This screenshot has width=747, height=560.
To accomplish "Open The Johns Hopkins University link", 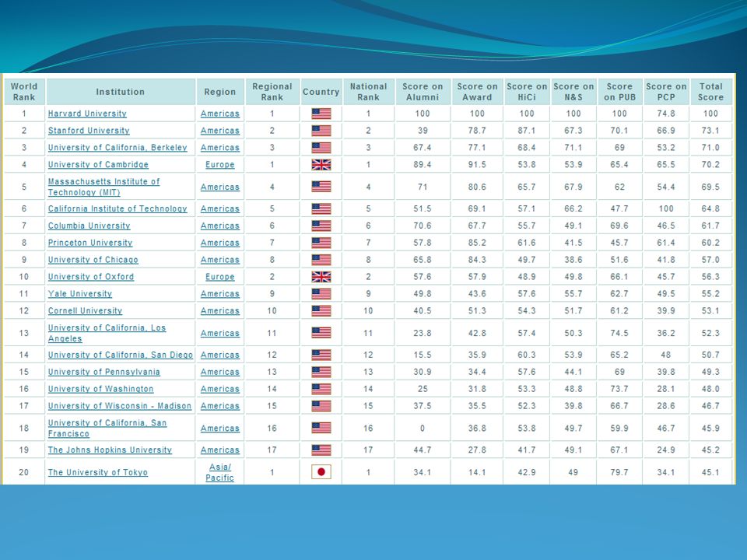I will [x=110, y=450].
